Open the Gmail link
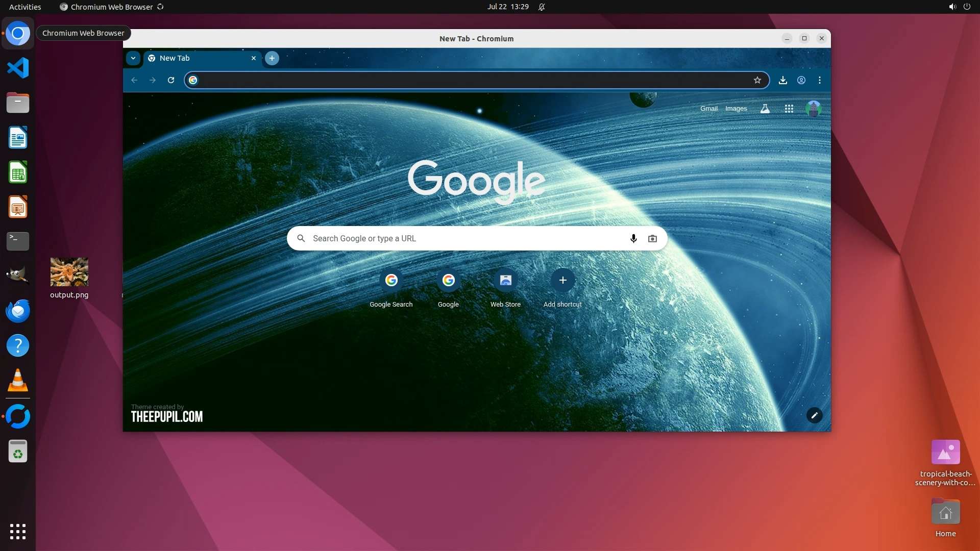This screenshot has height=551, width=980. (x=708, y=109)
